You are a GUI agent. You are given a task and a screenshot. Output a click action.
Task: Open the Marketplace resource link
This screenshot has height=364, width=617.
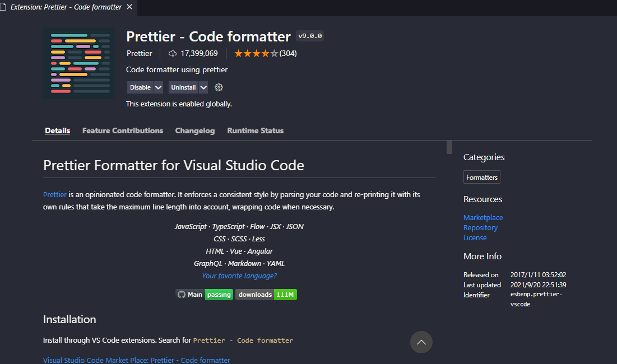(x=483, y=217)
